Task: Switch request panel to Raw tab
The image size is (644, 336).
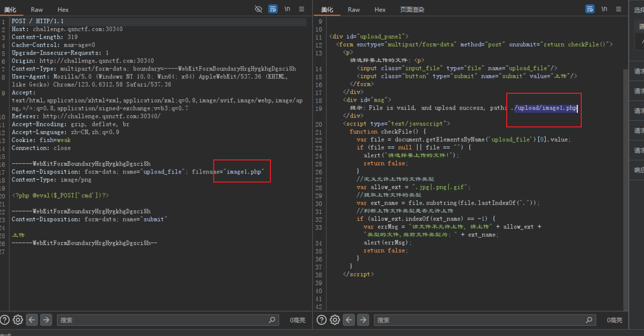Action: [37, 10]
